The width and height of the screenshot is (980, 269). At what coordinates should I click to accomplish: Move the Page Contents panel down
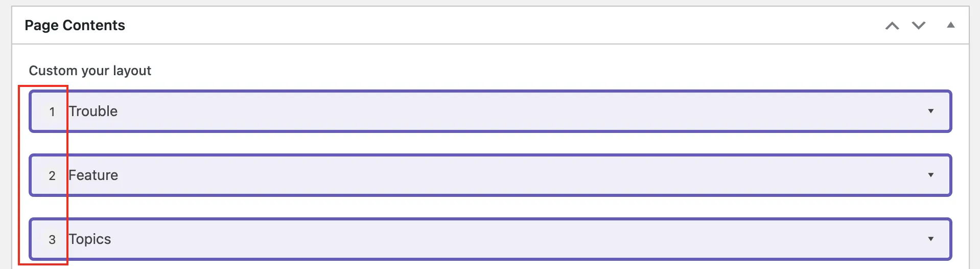[919, 26]
